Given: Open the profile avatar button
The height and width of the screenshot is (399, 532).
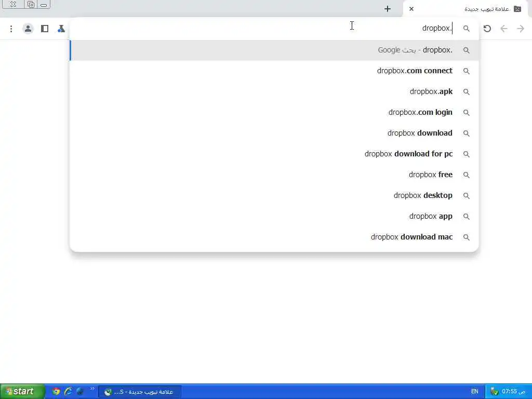Looking at the screenshot, I should click(28, 29).
